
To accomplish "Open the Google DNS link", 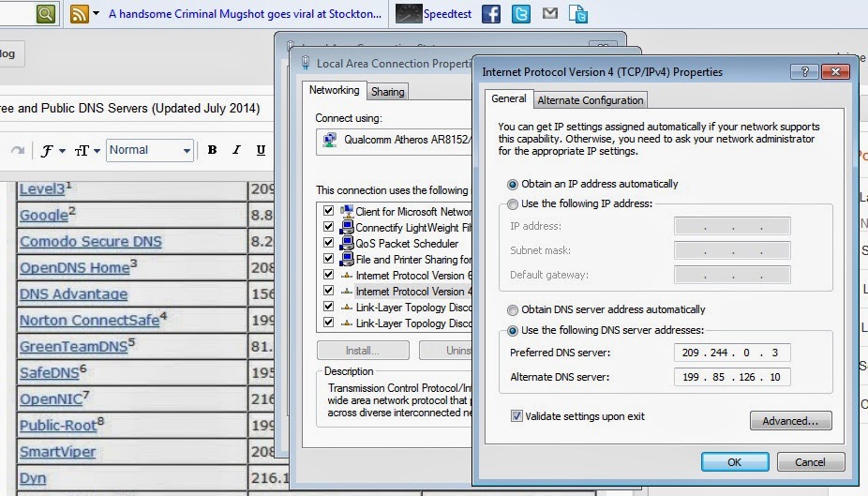I will [x=44, y=215].
